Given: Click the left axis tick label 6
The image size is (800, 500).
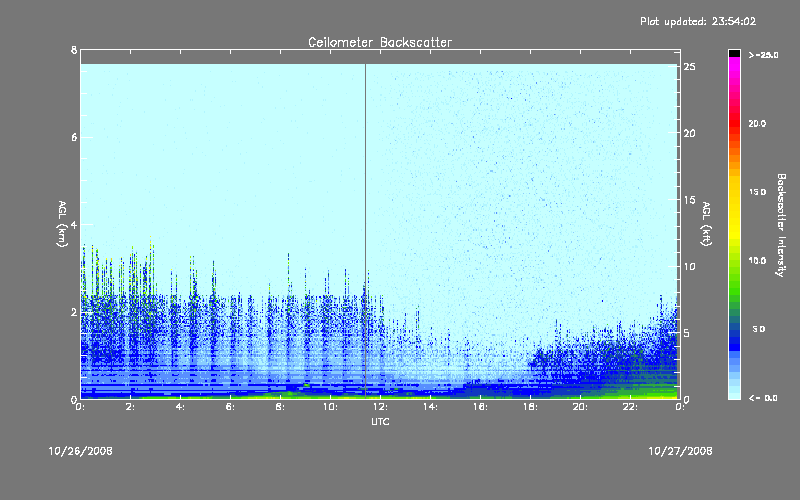Looking at the screenshot, I should [74, 137].
